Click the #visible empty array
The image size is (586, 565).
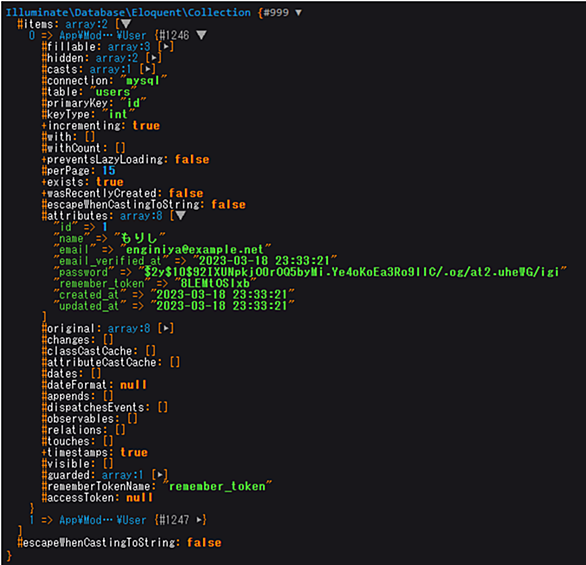[108, 463]
